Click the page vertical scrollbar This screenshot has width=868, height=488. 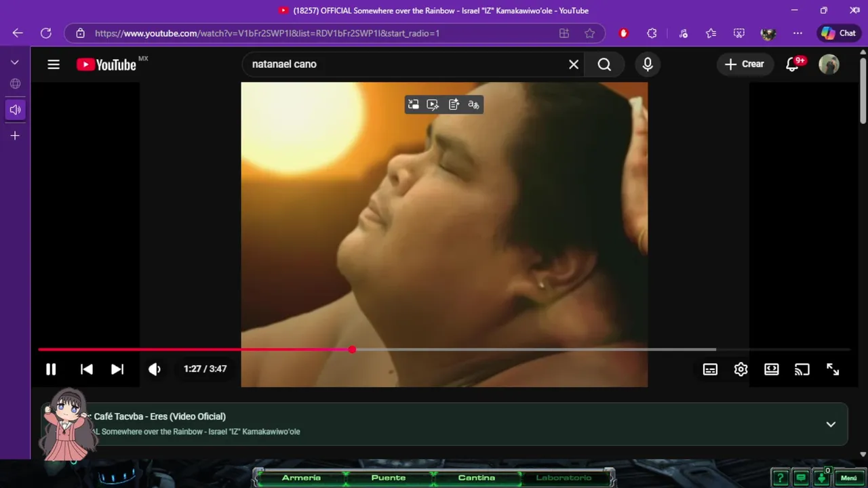click(x=863, y=90)
